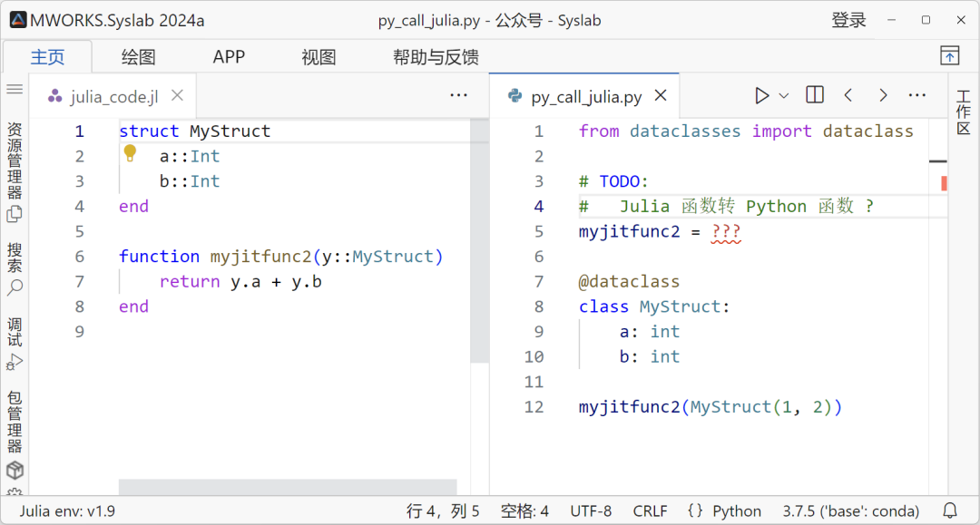Change the Julia env v1.9 in status bar

(70, 510)
